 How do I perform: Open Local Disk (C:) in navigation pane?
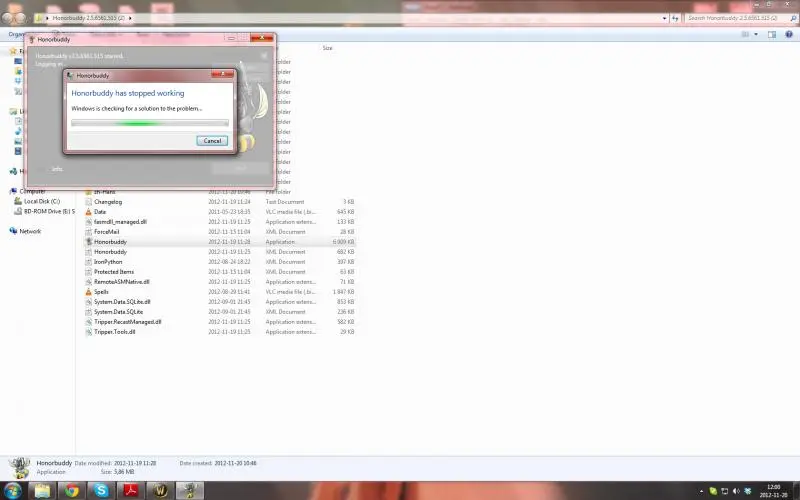[x=41, y=201]
